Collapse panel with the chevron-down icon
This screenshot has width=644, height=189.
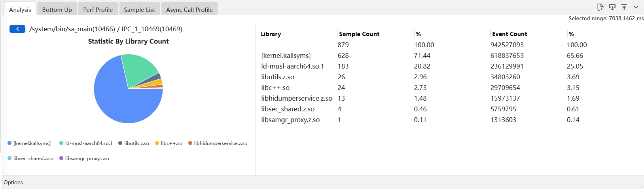click(636, 7)
